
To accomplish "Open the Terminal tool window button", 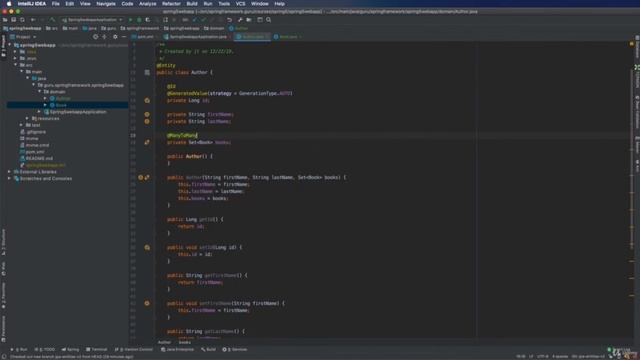I will (96, 349).
